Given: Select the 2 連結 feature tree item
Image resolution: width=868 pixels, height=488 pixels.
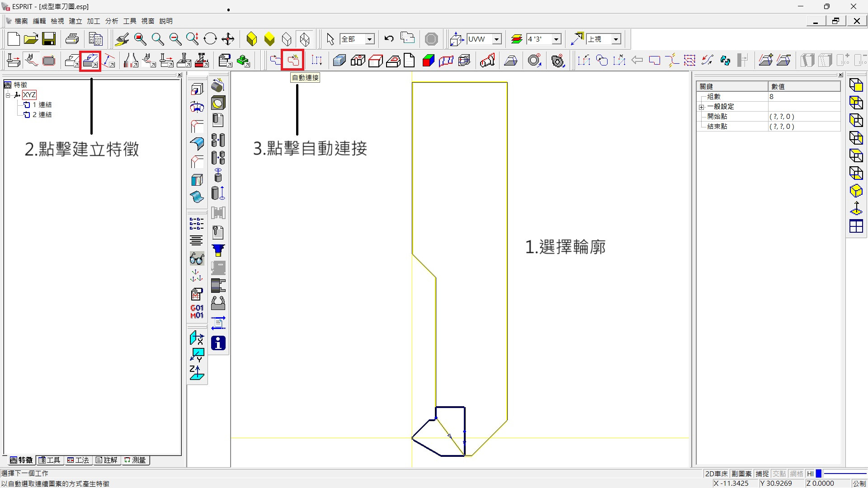Looking at the screenshot, I should (x=42, y=115).
